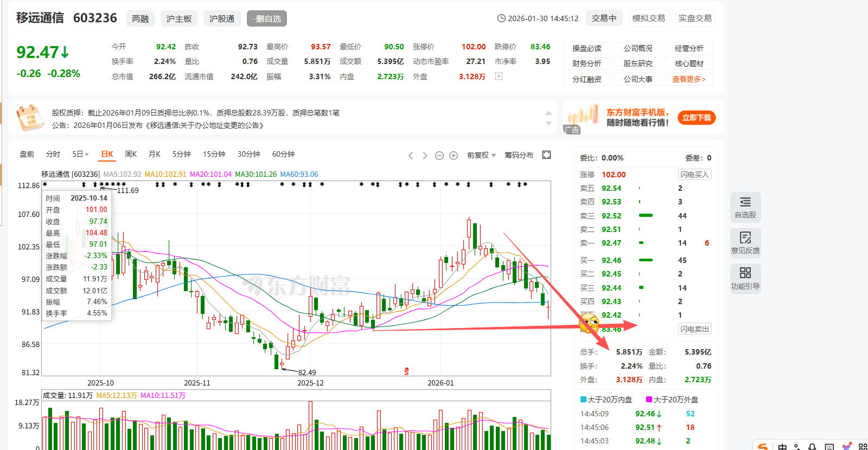Click the 两融 tag
868x450 pixels.
click(x=140, y=18)
